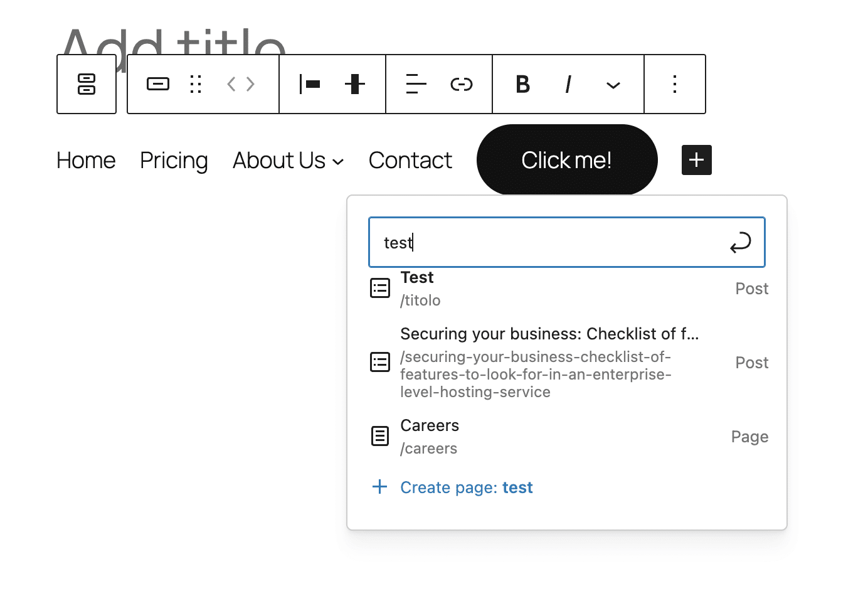Screen dimensions: 868x601
Task: Toggle bold formatting
Action: coord(522,84)
